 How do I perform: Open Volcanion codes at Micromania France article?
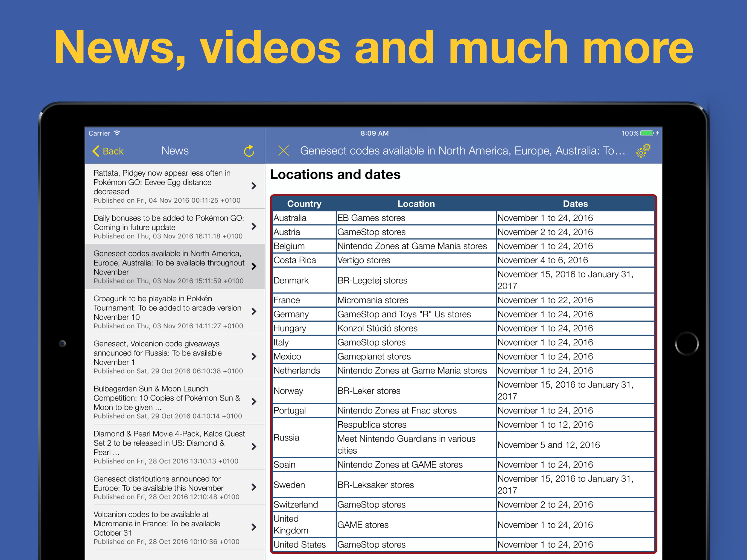[175, 527]
